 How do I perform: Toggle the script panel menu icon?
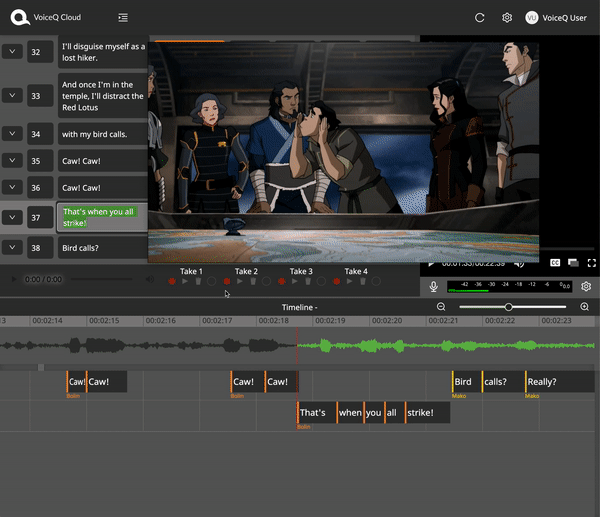123,18
